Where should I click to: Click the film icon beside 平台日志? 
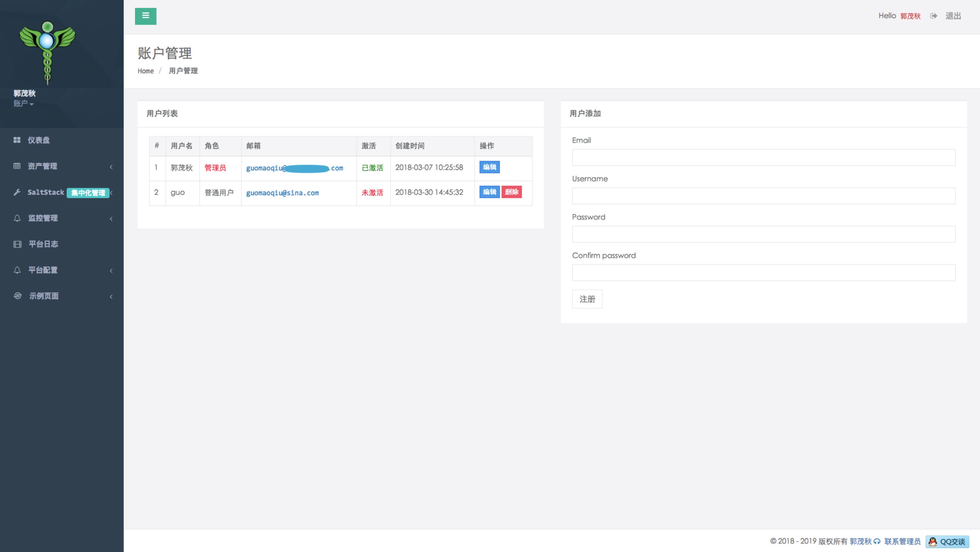pyautogui.click(x=18, y=244)
